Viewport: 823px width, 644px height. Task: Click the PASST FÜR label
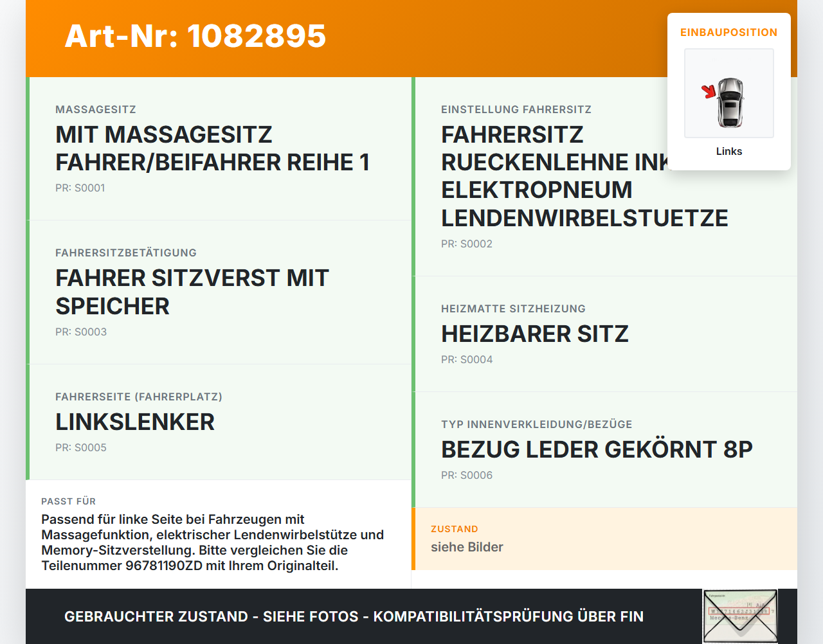[x=68, y=501]
